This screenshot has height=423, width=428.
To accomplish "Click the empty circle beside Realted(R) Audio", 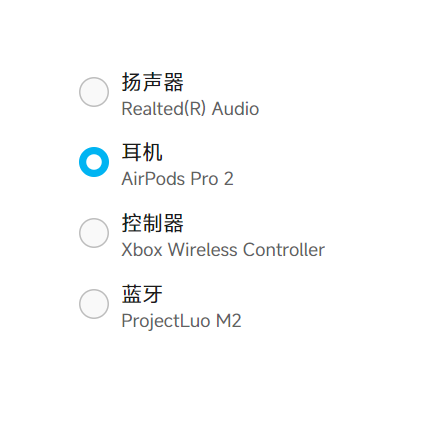I will [x=94, y=92].
